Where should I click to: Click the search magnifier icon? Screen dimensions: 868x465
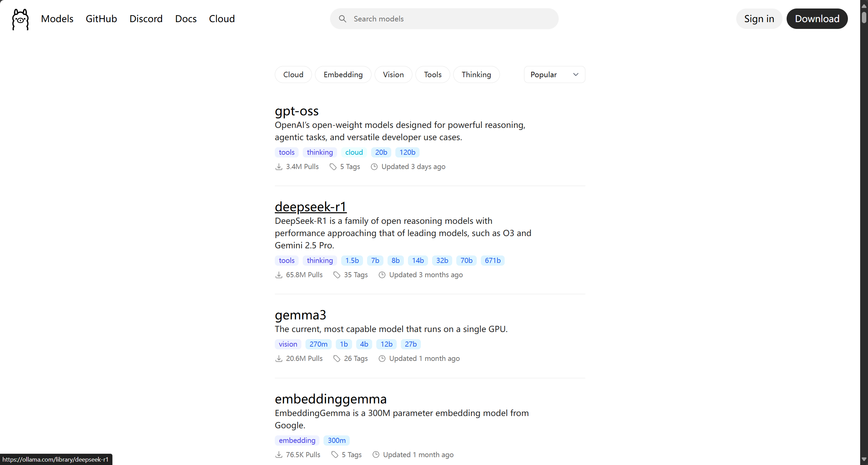pos(343,19)
